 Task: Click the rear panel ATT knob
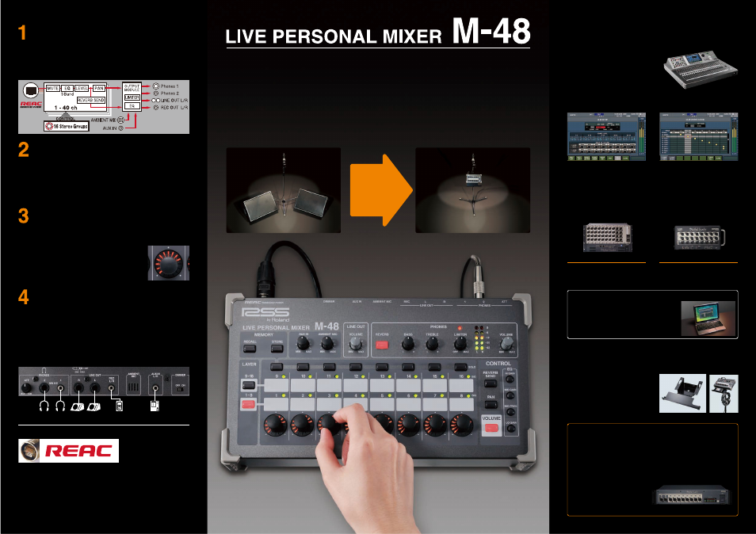[26, 387]
